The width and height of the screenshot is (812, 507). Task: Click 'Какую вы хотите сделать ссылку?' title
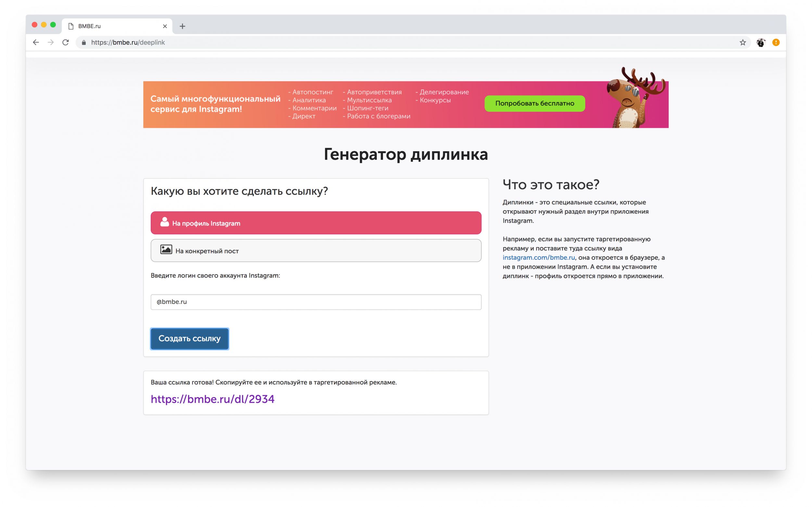coord(239,191)
